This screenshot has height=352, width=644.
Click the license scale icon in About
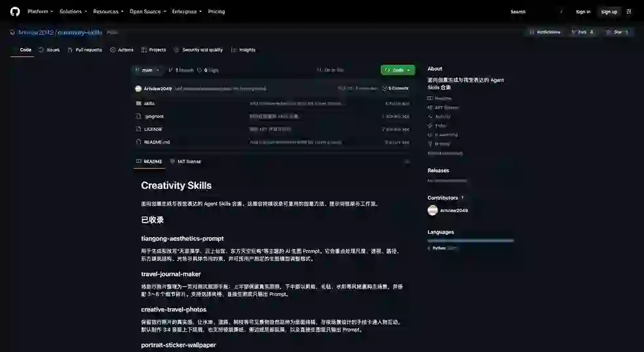tap(430, 107)
